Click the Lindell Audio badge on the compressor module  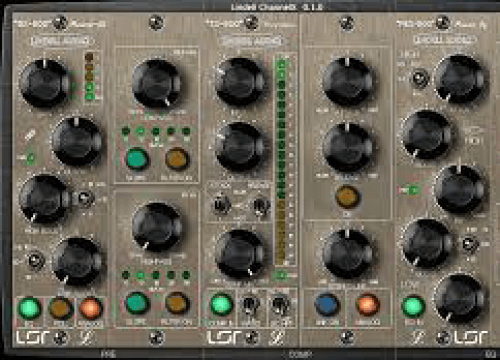pyautogui.click(x=251, y=41)
